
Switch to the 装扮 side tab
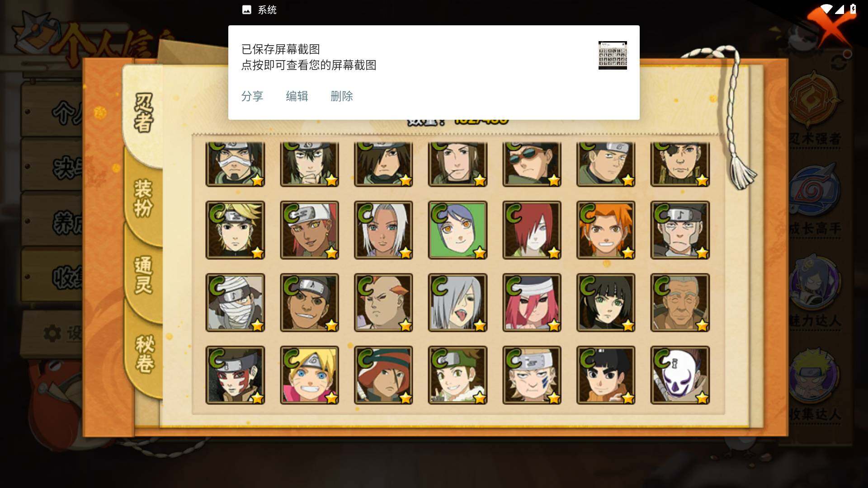[144, 199]
